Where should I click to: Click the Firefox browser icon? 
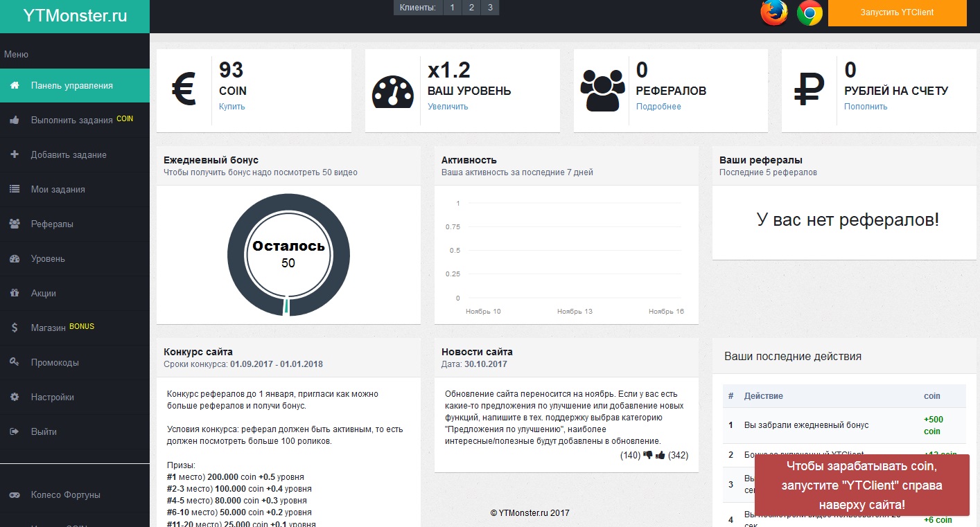click(x=774, y=13)
